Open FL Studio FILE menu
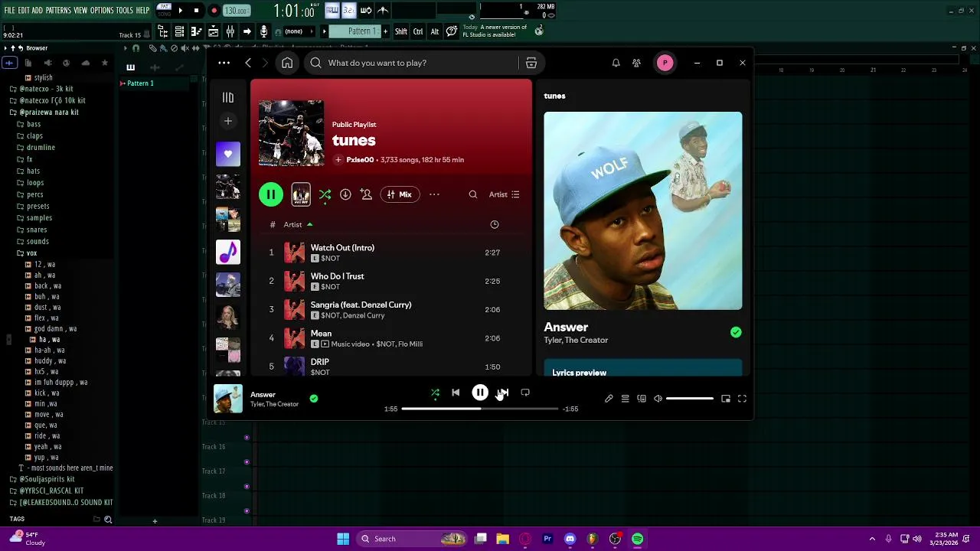Image resolution: width=980 pixels, height=551 pixels. 9,11
